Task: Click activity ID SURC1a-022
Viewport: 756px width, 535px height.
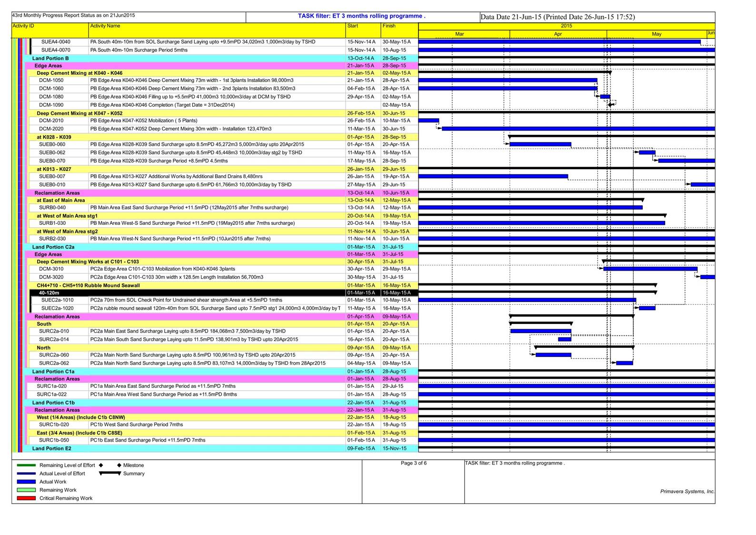Action: 51,394
